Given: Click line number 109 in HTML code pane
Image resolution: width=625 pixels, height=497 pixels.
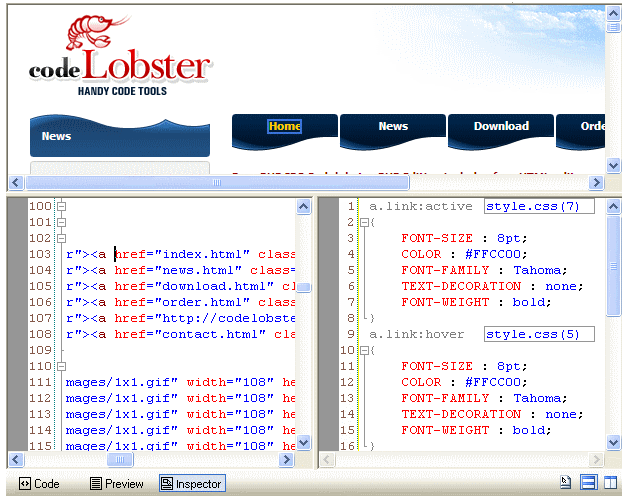Looking at the screenshot, I should (40, 350).
